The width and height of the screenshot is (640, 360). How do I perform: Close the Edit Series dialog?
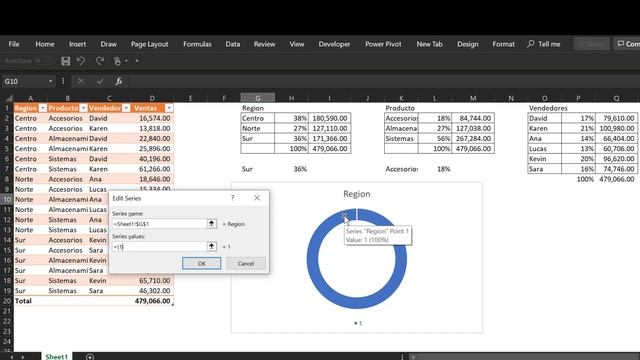point(257,198)
